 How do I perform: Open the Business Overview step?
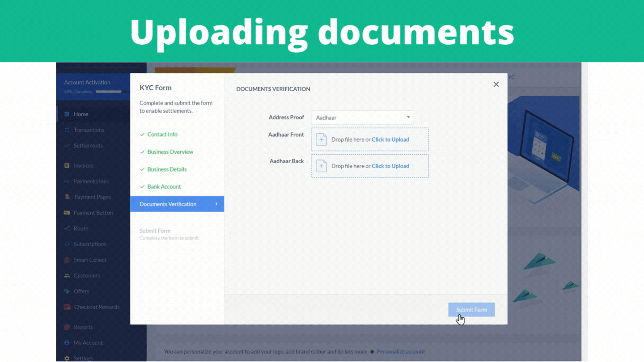click(170, 152)
